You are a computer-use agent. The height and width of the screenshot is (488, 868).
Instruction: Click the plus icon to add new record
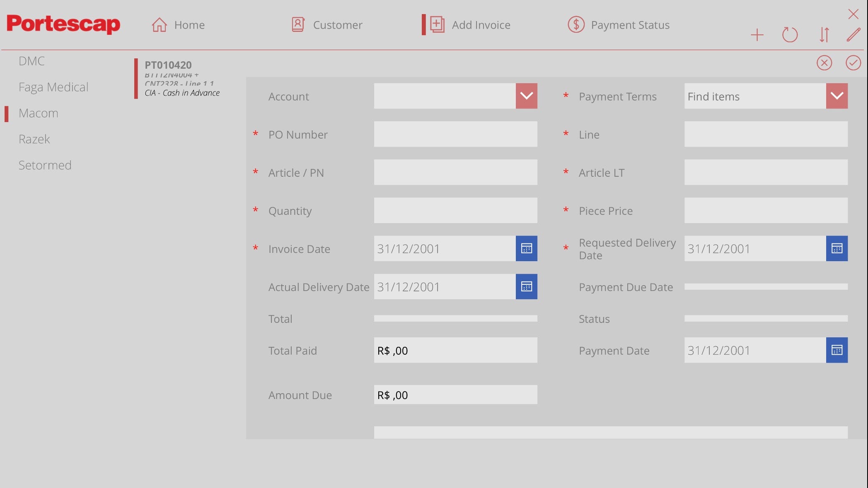757,35
